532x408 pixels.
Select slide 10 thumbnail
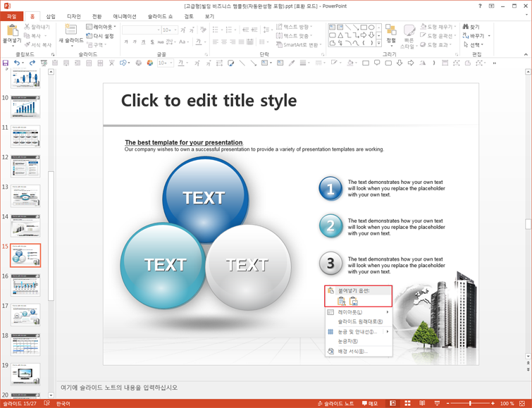point(25,106)
